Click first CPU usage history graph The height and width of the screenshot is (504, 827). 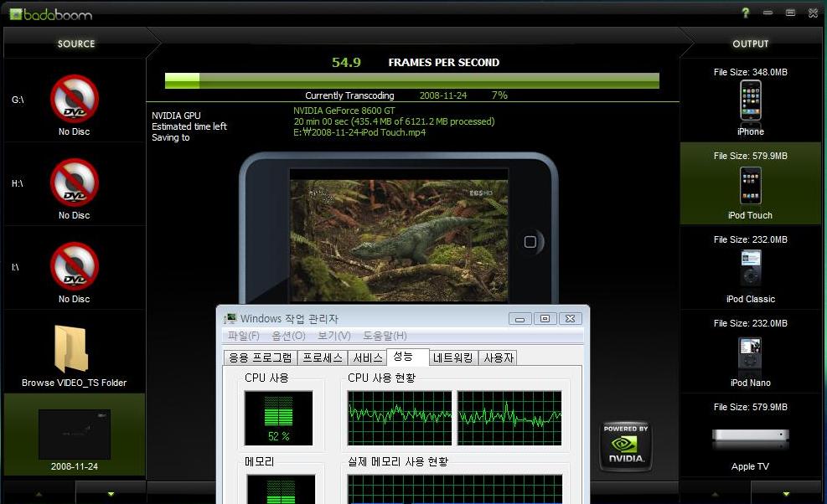click(400, 418)
